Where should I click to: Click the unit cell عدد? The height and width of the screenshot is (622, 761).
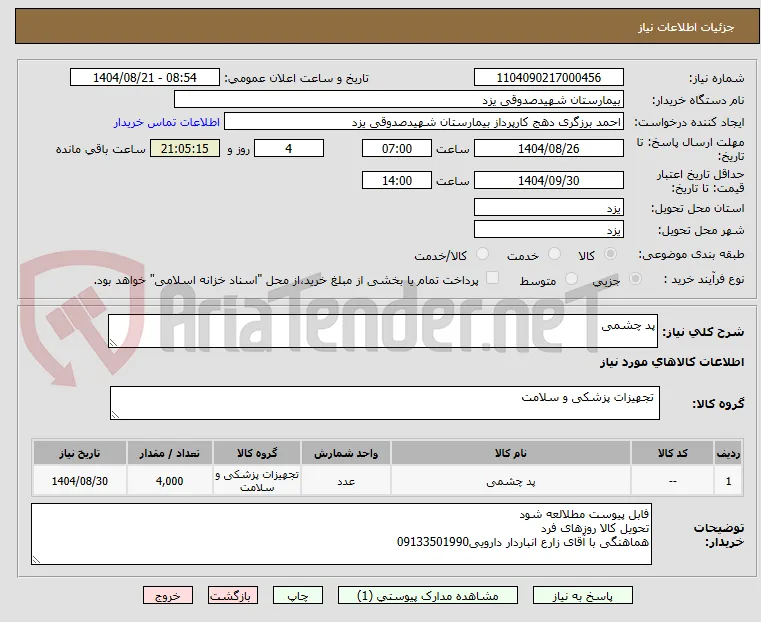(x=346, y=481)
